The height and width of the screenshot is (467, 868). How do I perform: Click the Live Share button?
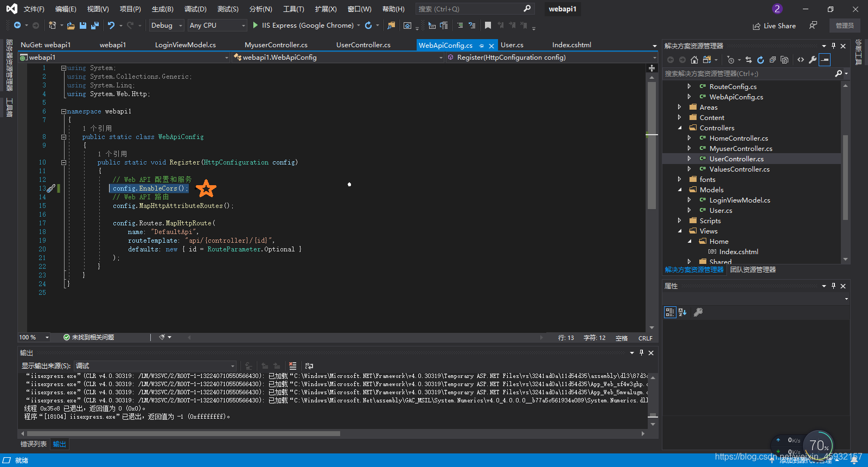[x=774, y=26]
